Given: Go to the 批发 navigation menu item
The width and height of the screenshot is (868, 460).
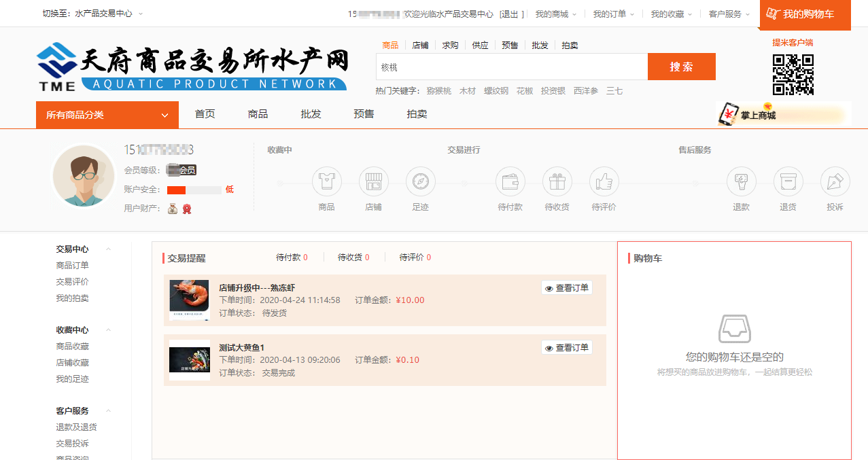Looking at the screenshot, I should [x=311, y=114].
